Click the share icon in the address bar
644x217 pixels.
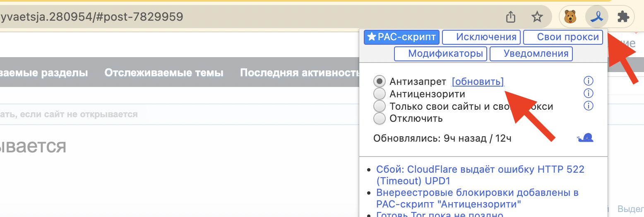511,17
